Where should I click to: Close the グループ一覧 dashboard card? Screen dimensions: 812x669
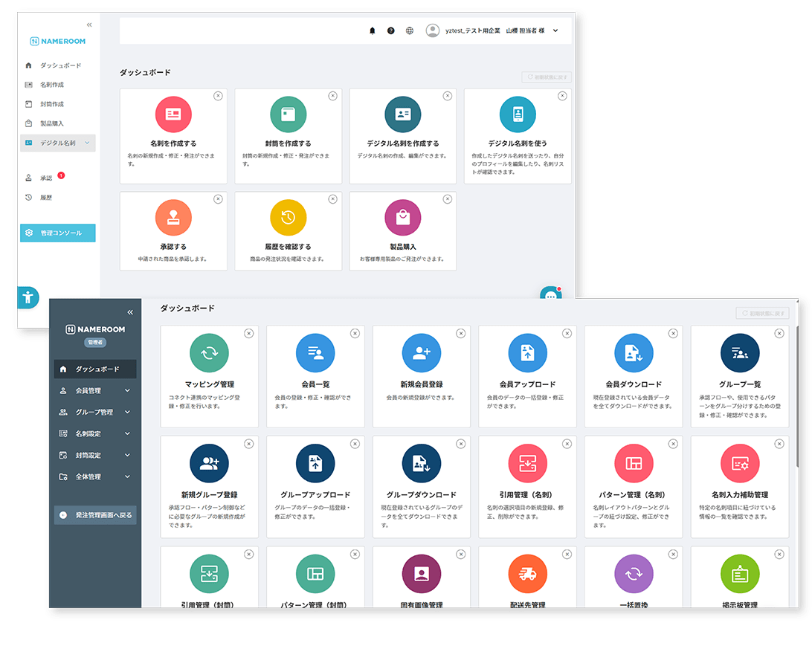pyautogui.click(x=779, y=334)
